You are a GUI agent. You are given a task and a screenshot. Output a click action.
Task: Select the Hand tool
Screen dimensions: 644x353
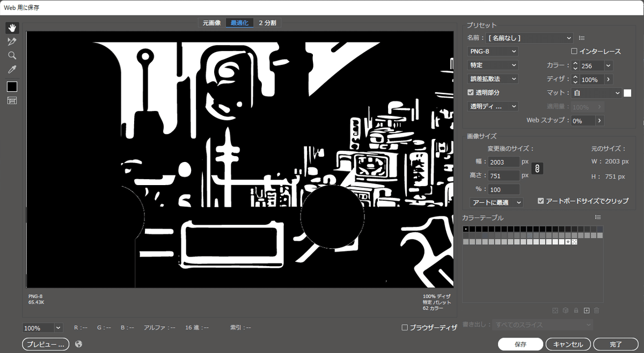tap(12, 27)
